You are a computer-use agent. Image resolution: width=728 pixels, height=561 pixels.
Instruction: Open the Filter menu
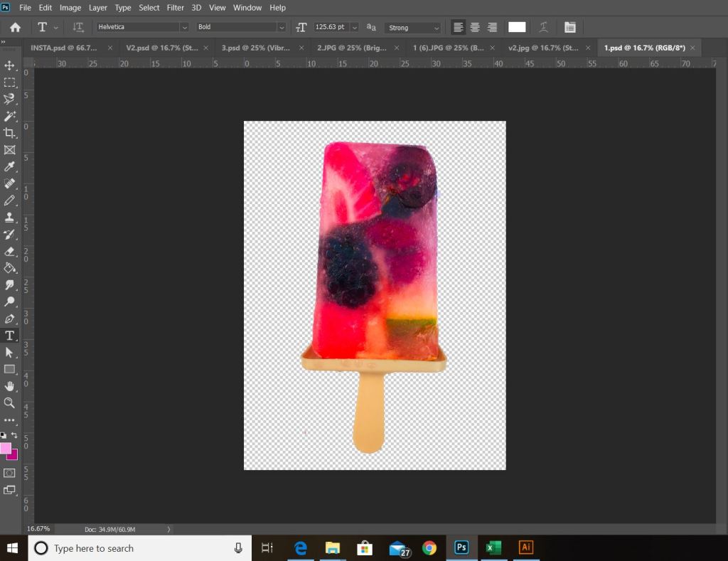175,8
